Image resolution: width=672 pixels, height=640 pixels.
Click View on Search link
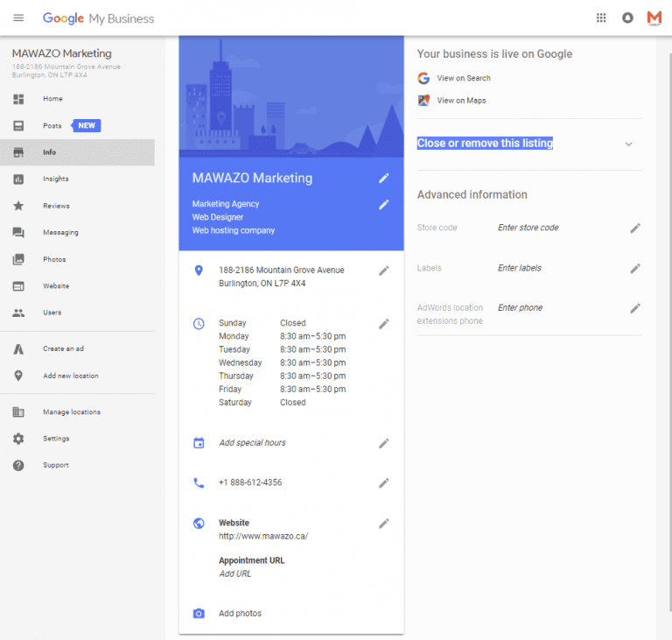pyautogui.click(x=463, y=78)
